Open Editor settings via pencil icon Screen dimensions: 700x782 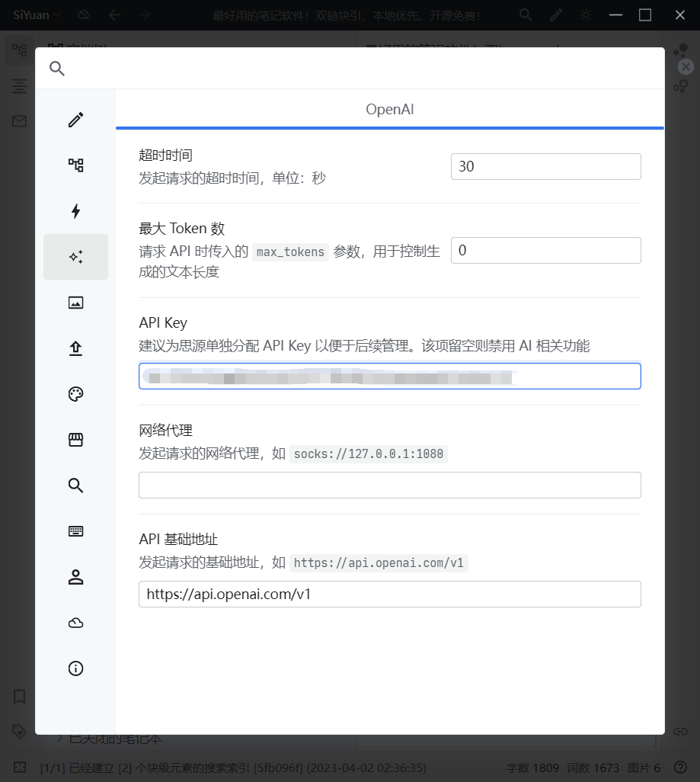pyautogui.click(x=75, y=120)
